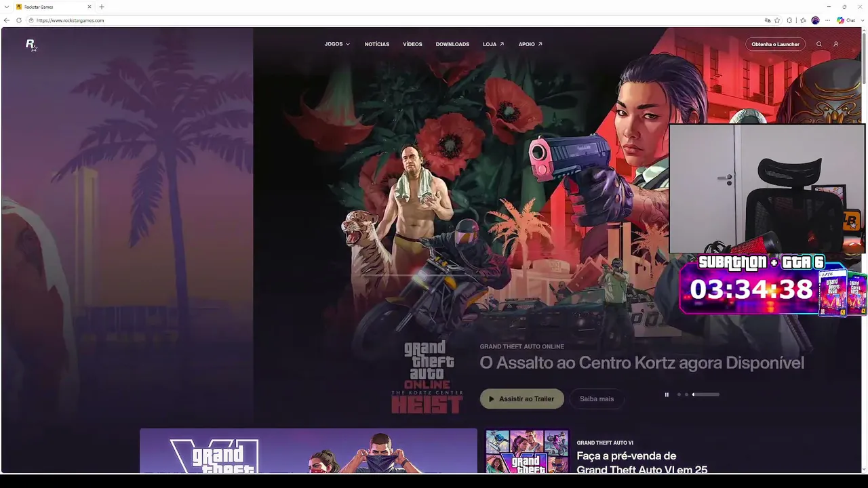The width and height of the screenshot is (868, 488).
Task: Close the Rockstar Games tab
Action: click(89, 7)
